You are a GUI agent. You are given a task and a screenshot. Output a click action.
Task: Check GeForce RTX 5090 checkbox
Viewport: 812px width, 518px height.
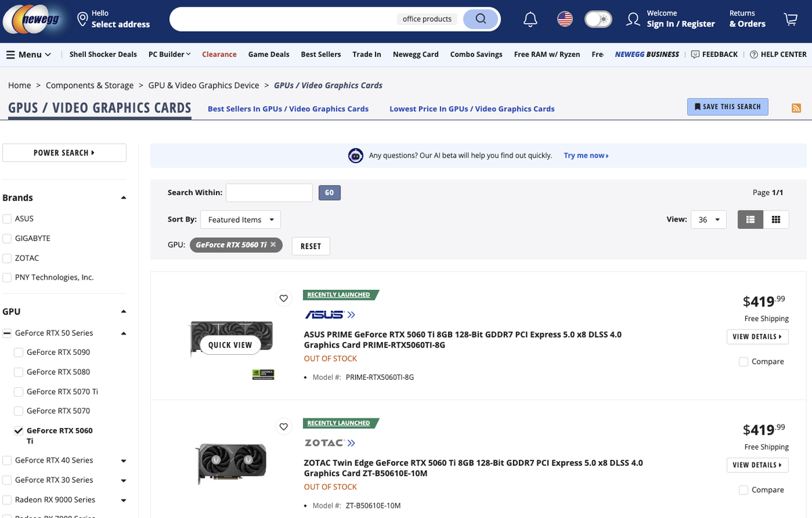(x=18, y=353)
